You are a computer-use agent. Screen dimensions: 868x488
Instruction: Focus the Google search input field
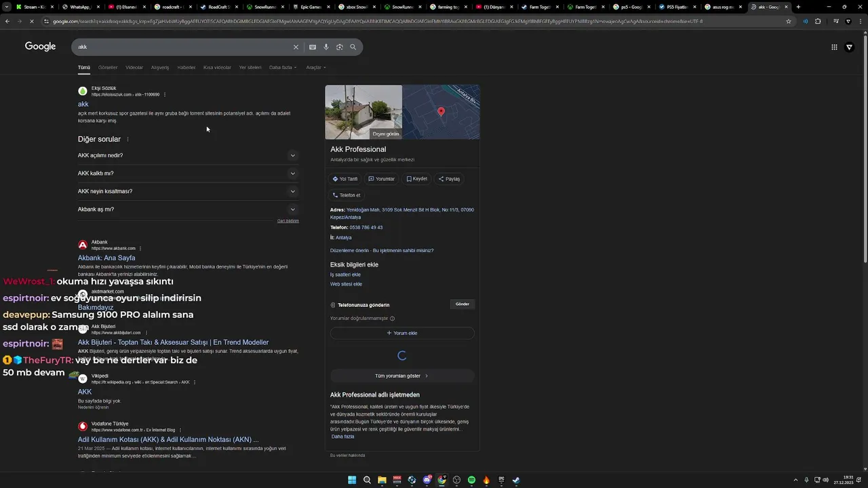pyautogui.click(x=183, y=47)
